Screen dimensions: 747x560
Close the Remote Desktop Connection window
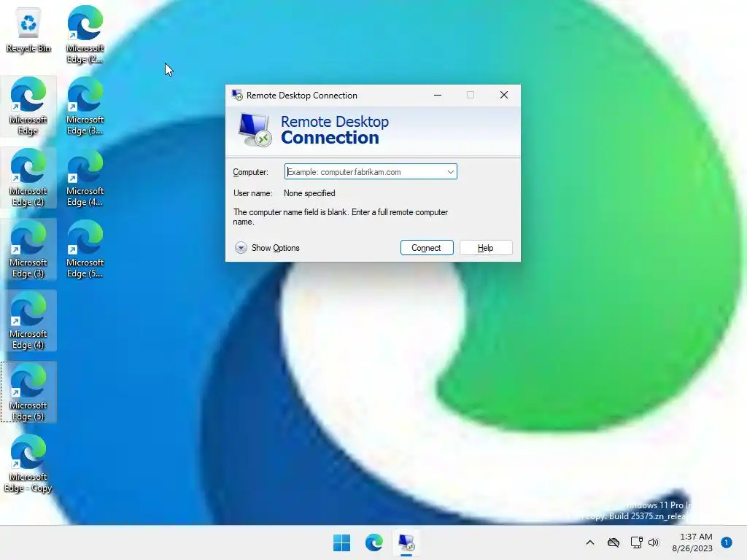(504, 95)
